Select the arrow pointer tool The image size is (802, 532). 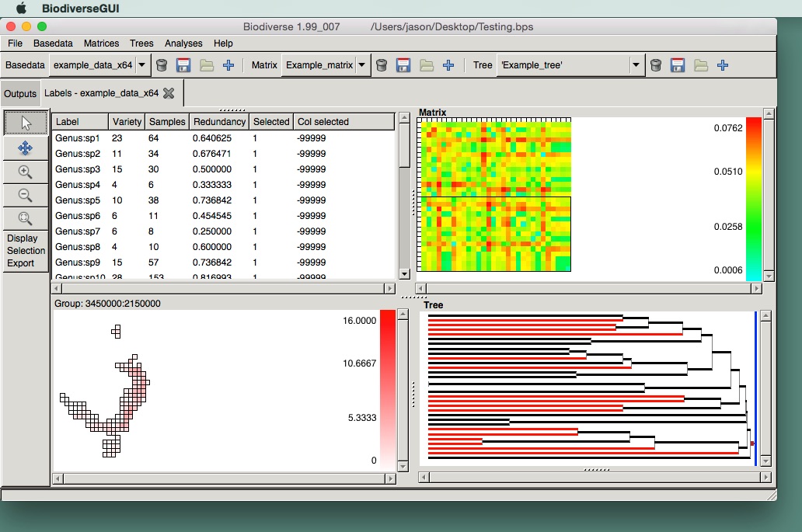26,123
